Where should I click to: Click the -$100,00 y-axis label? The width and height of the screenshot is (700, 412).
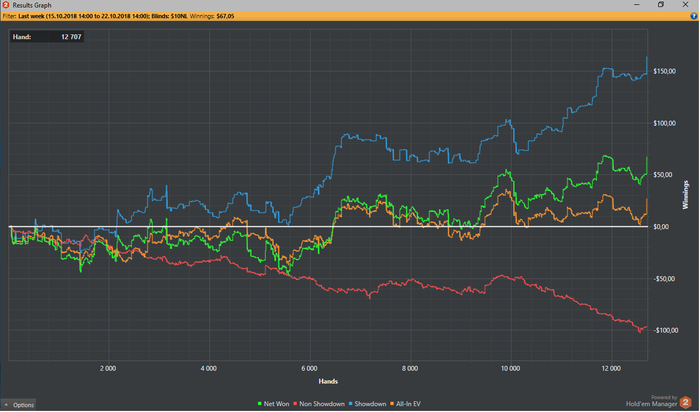point(666,331)
